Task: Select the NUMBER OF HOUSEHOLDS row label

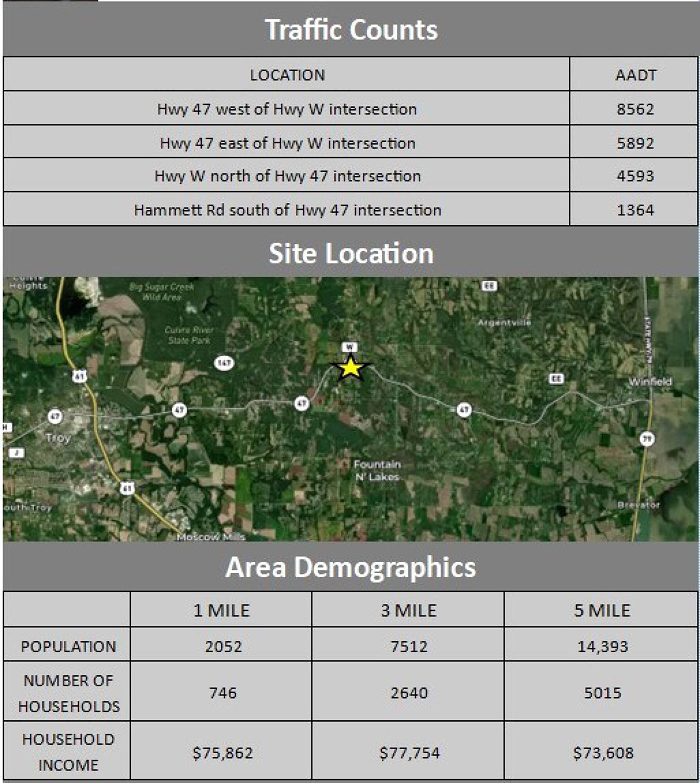Action: (68, 693)
